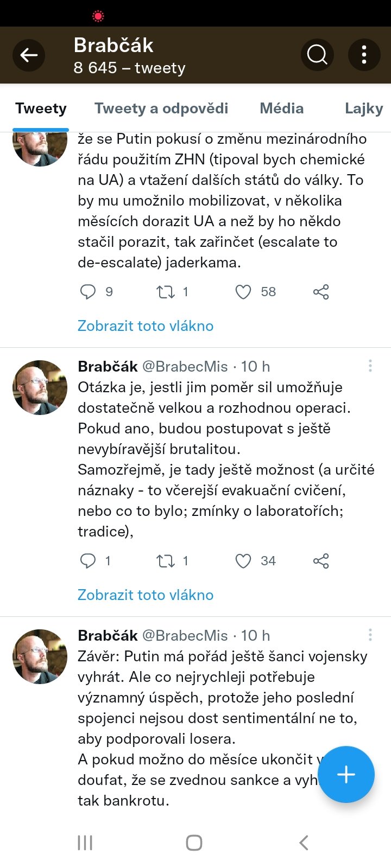Retweet the Otázka je tweet
This screenshot has width=391, height=868.
click(166, 561)
